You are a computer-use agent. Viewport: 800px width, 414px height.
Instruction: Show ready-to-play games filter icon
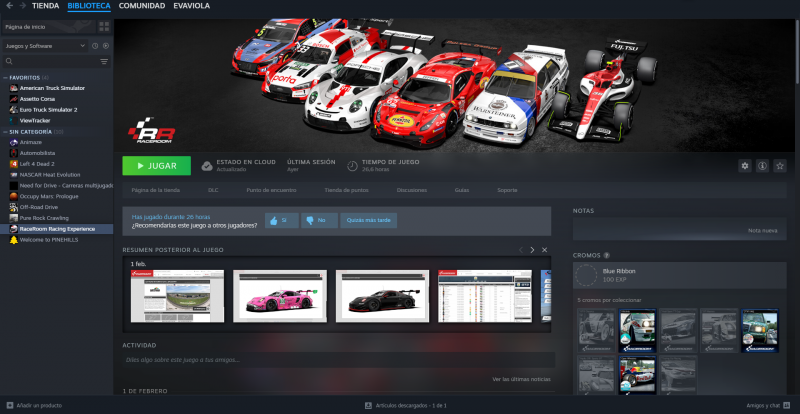(x=106, y=46)
